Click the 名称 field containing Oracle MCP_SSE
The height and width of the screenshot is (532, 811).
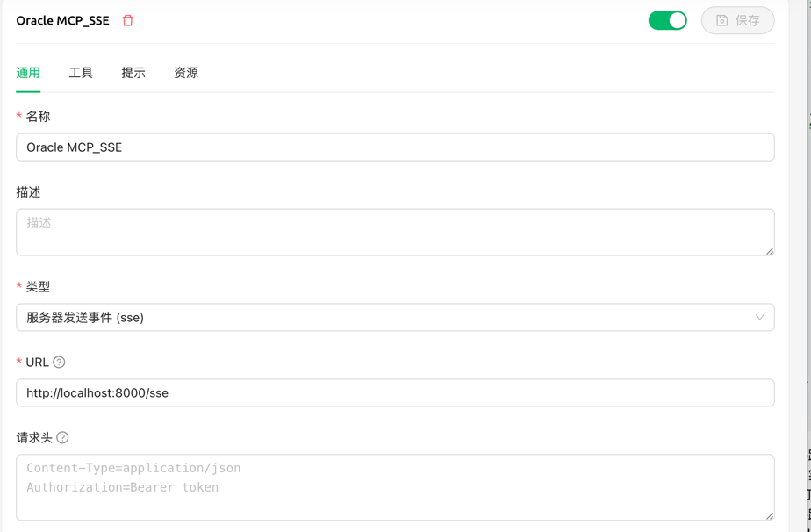click(x=395, y=147)
